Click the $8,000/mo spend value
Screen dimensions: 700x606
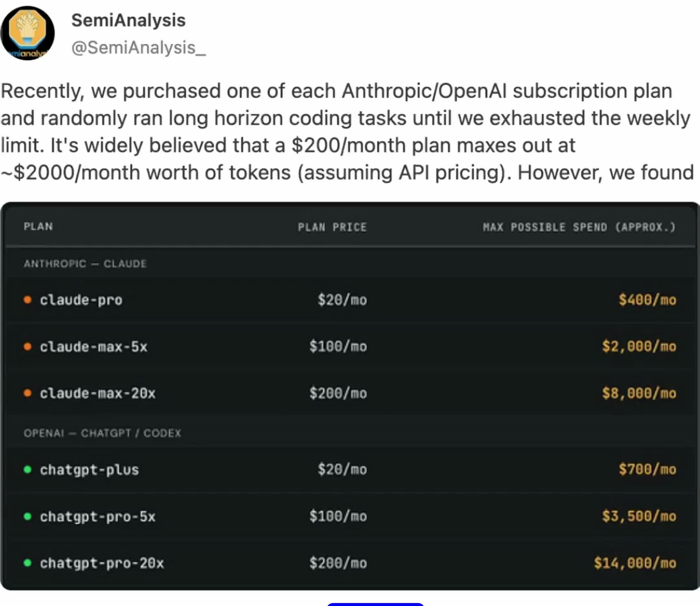(x=639, y=393)
